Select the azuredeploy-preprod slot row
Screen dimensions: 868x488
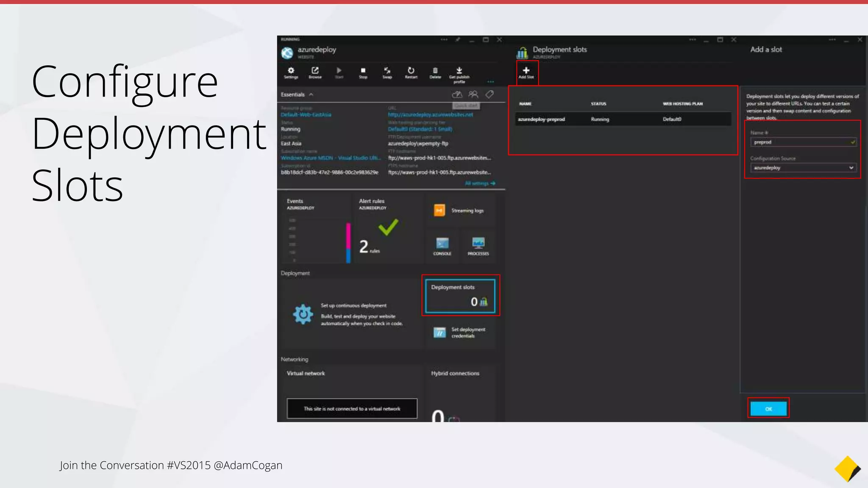click(623, 119)
